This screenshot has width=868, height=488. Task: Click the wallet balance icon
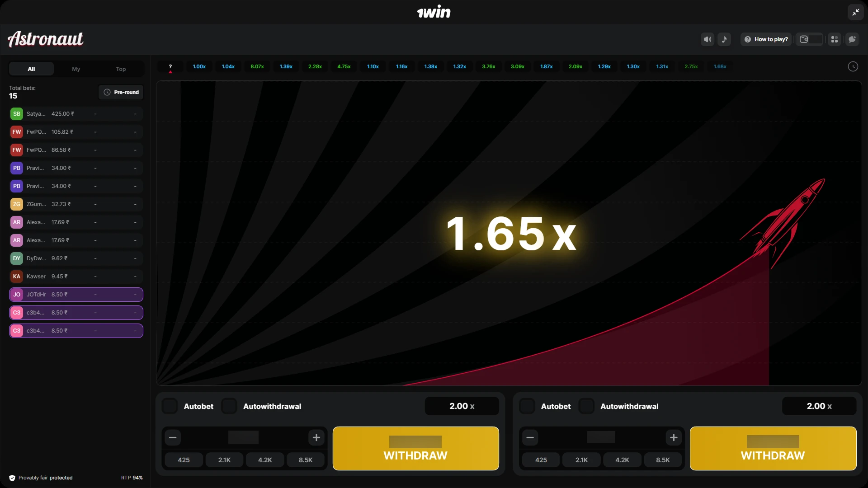[804, 39]
